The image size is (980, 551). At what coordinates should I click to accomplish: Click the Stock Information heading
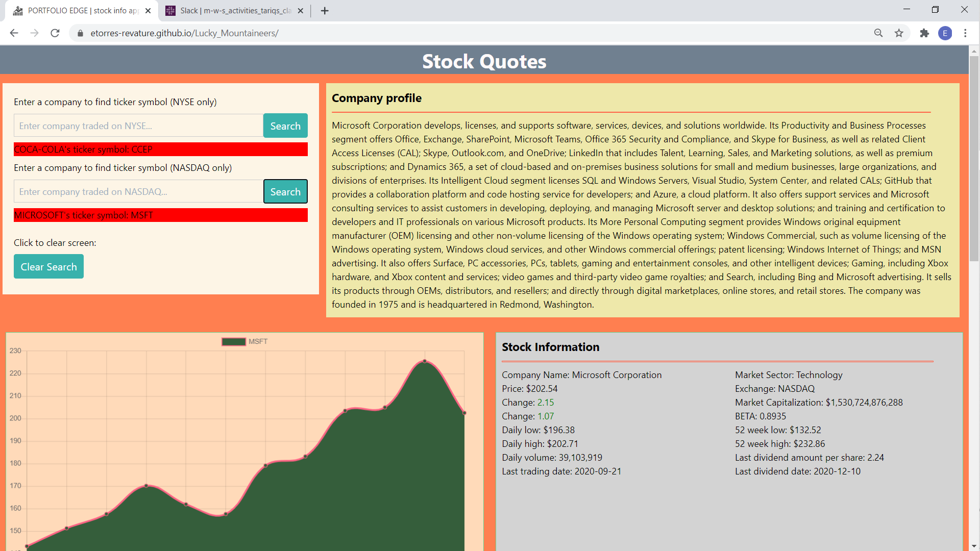tap(550, 347)
